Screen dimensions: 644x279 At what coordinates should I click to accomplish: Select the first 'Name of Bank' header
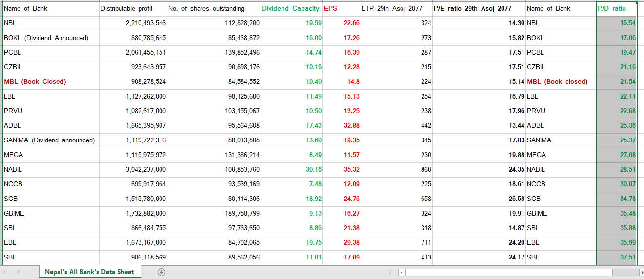pyautogui.click(x=50, y=8)
